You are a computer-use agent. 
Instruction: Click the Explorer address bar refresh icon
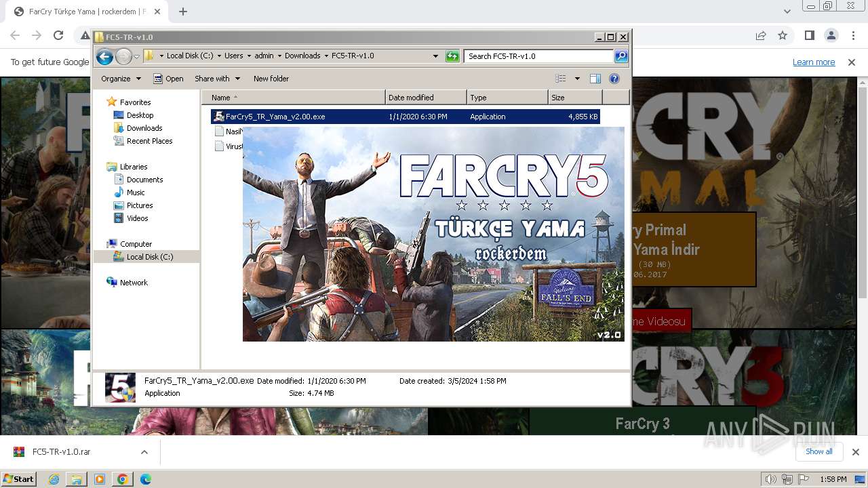pos(452,56)
